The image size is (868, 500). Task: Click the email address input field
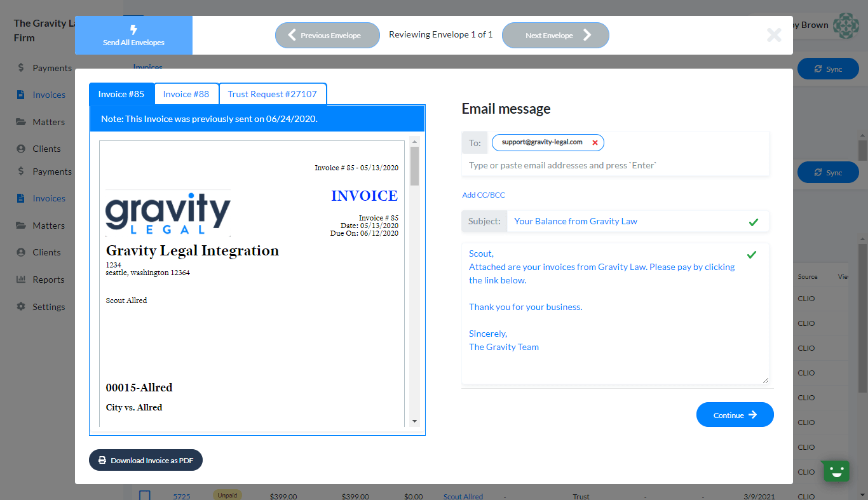point(614,165)
